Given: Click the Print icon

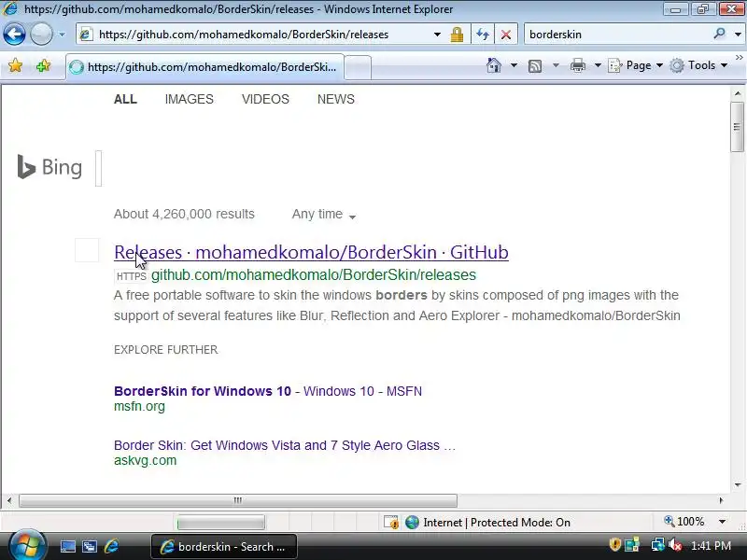Looking at the screenshot, I should tap(577, 65).
